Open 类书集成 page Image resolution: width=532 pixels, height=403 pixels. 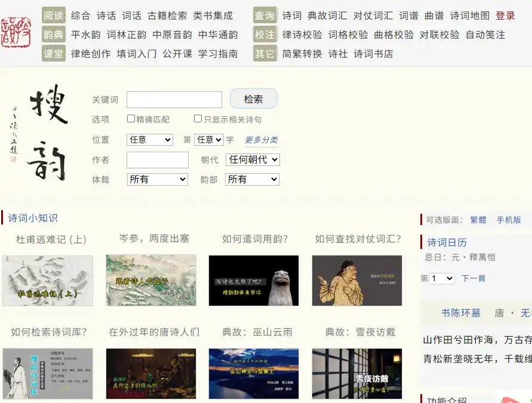[x=213, y=16]
